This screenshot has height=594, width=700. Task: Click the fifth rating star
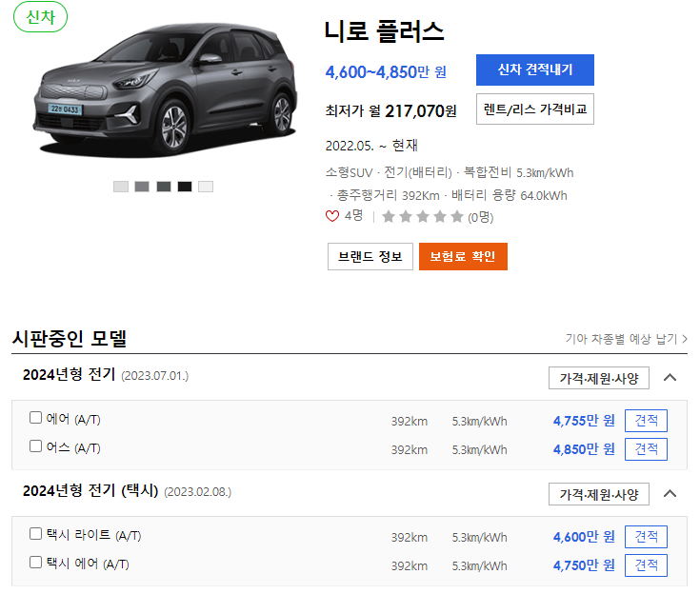coord(457,217)
